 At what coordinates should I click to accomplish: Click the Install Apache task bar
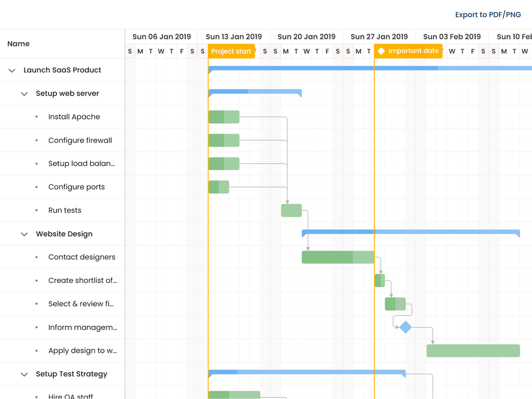(224, 117)
